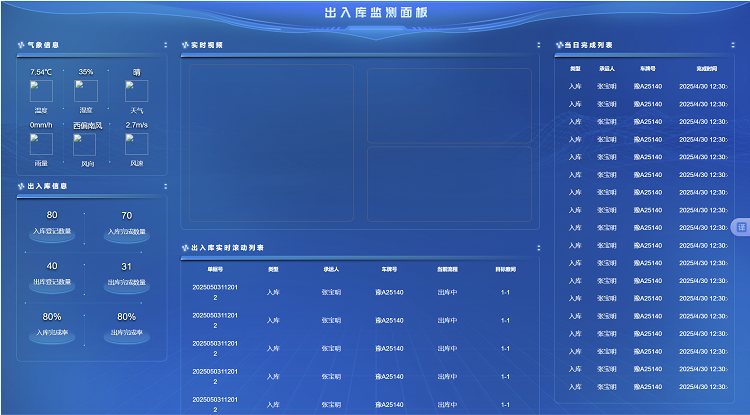
Task: Click 类型 header in 出入库实时滚动列表
Action: click(273, 270)
